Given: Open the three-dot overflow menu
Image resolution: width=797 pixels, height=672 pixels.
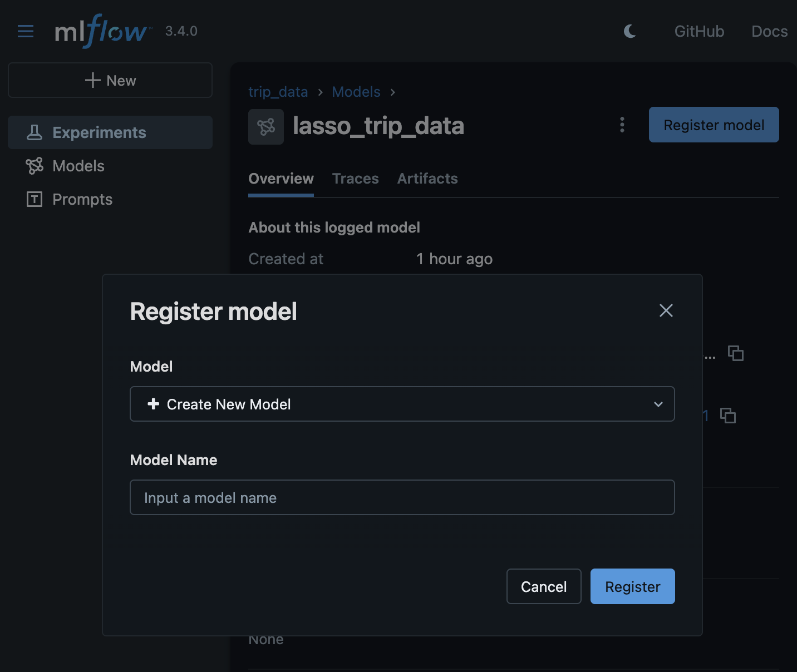Looking at the screenshot, I should pos(622,125).
